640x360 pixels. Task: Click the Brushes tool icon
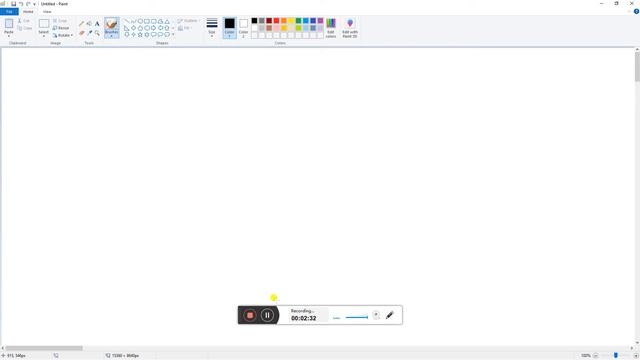click(112, 24)
